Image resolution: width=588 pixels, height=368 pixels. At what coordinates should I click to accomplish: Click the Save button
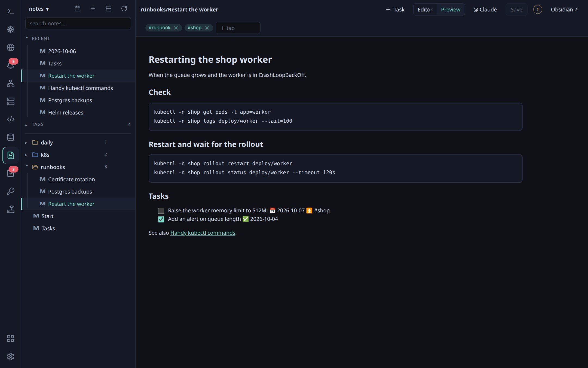click(x=516, y=10)
